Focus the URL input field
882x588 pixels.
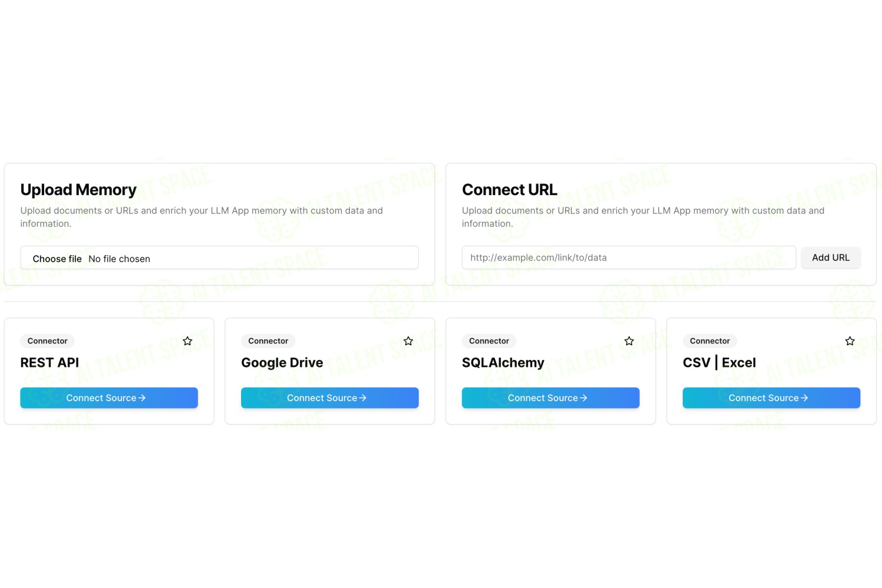click(x=629, y=258)
